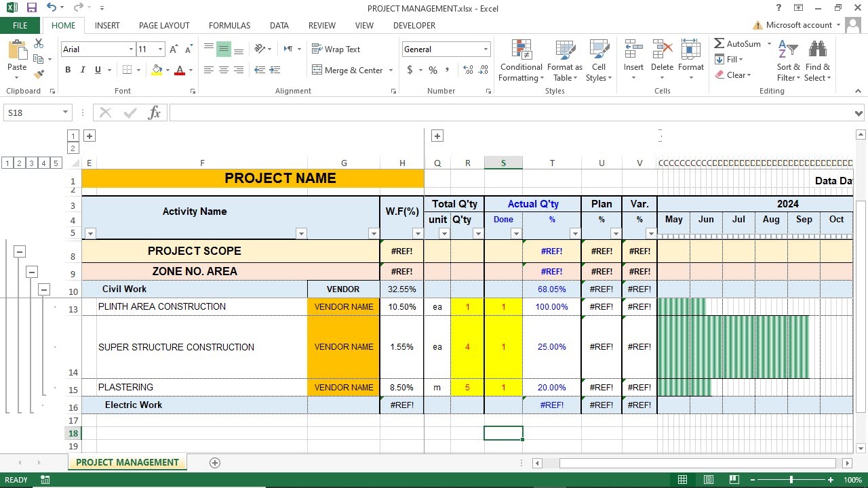
Task: Apply the Borders icon in Font group
Action: pyautogui.click(x=127, y=70)
